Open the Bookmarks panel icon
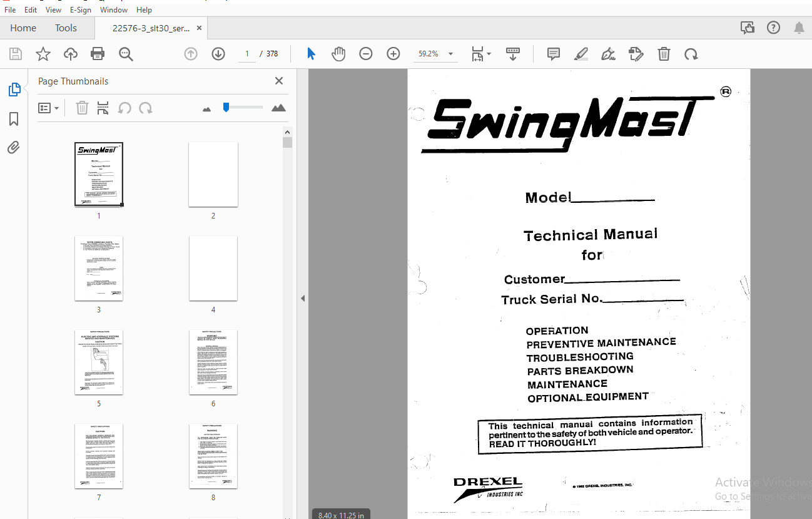The image size is (812, 519). [x=14, y=119]
